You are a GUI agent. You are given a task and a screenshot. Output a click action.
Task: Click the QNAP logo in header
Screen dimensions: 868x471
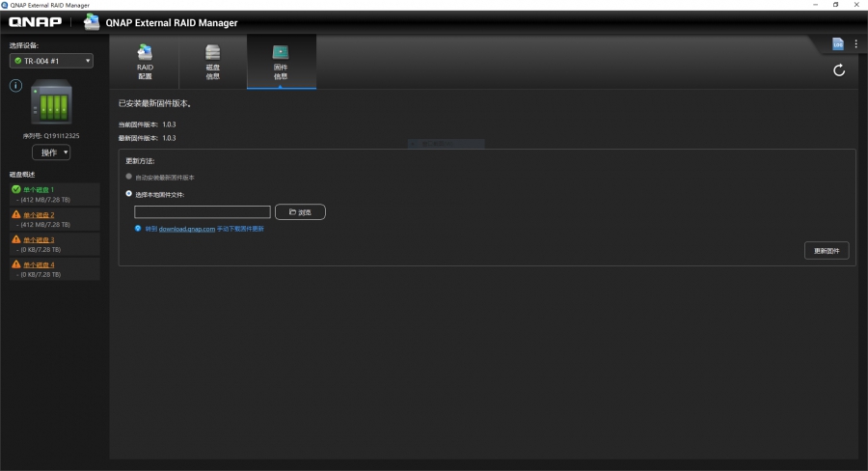point(36,23)
